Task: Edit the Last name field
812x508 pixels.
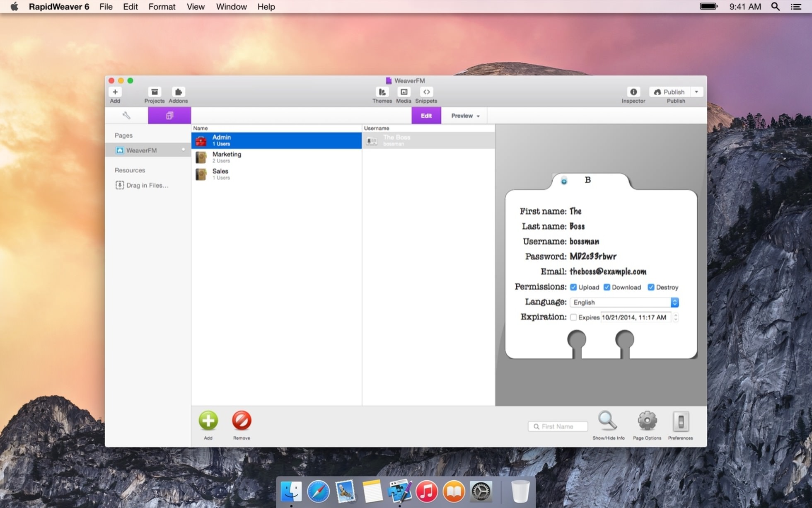Action: click(x=577, y=226)
